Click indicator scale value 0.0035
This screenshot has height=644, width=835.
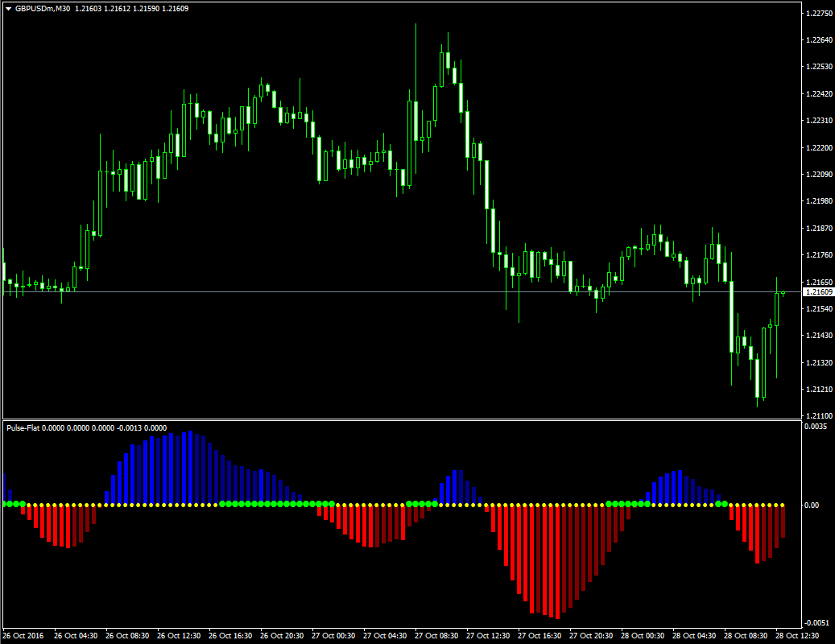click(x=816, y=427)
